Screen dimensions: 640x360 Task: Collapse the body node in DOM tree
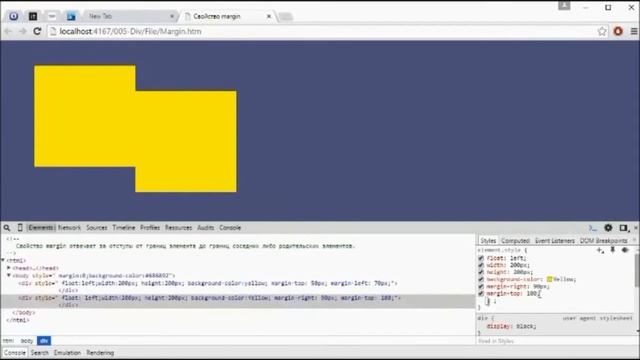point(9,276)
